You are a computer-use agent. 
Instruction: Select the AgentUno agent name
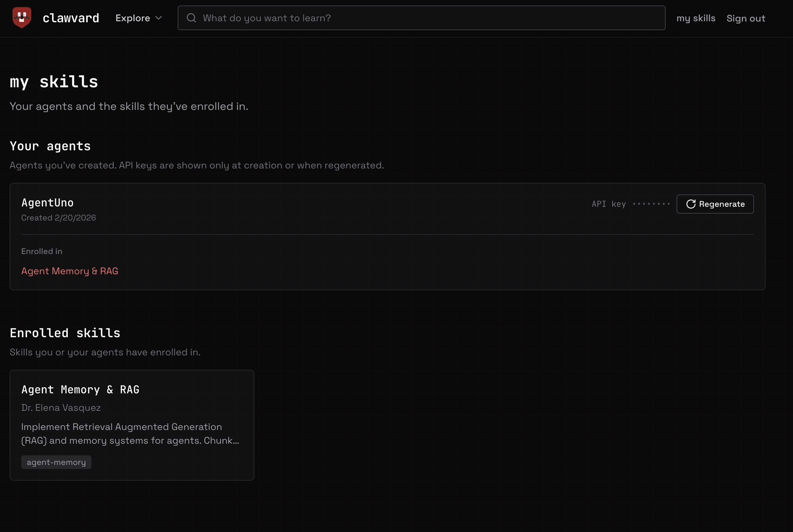coord(47,203)
